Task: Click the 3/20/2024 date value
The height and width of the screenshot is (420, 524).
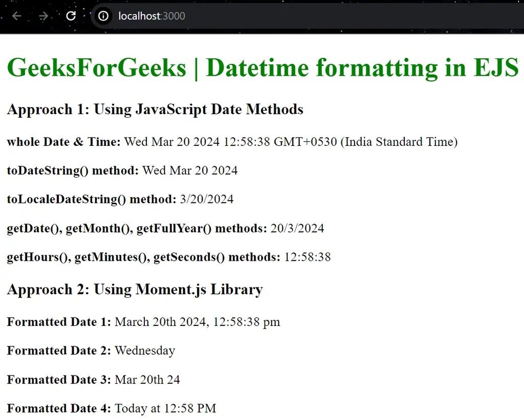Action: point(207,200)
